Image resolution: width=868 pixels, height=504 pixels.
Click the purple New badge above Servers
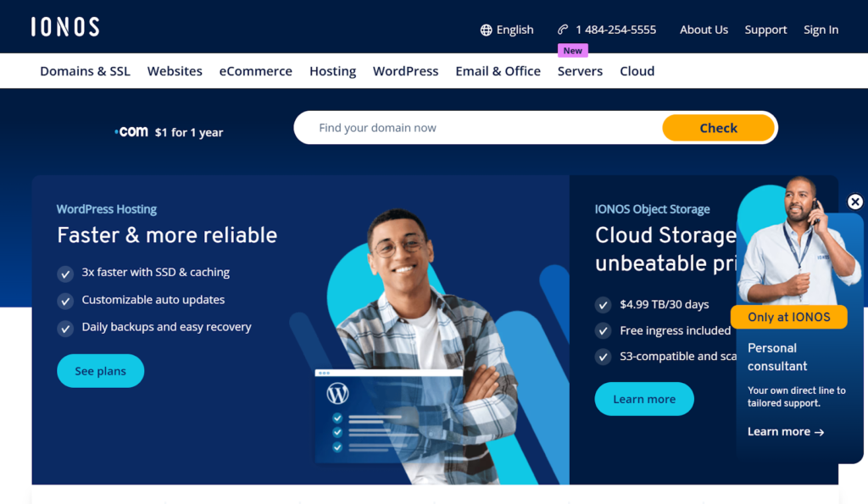(573, 51)
